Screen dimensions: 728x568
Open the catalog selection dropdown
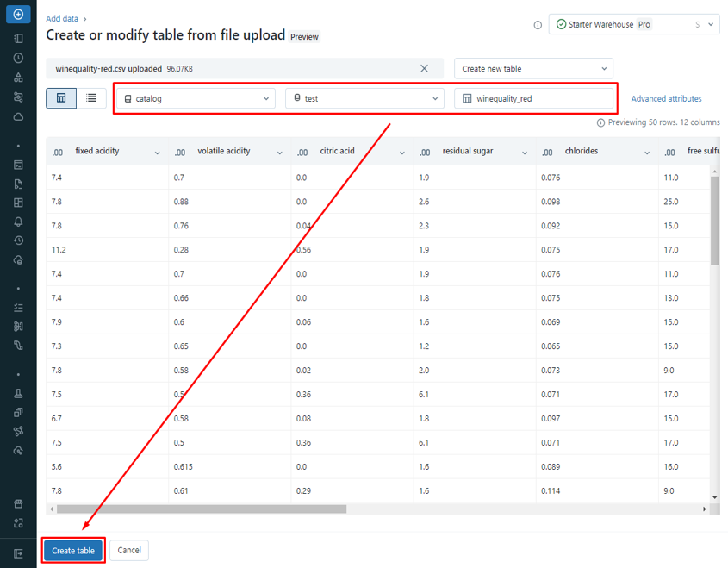coord(196,98)
